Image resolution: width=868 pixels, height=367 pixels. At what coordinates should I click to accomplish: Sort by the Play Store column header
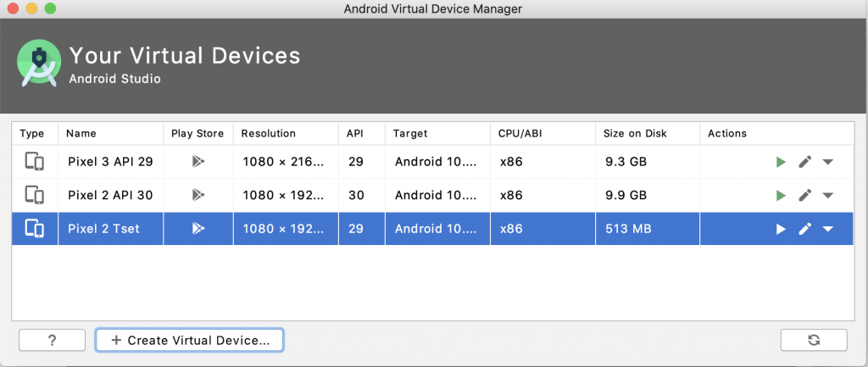(198, 133)
